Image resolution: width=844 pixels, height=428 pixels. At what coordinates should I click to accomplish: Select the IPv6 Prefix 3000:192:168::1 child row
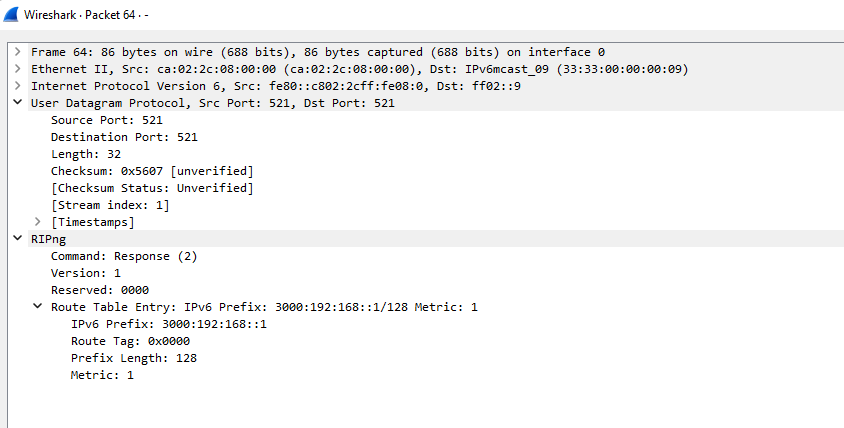pyautogui.click(x=168, y=324)
